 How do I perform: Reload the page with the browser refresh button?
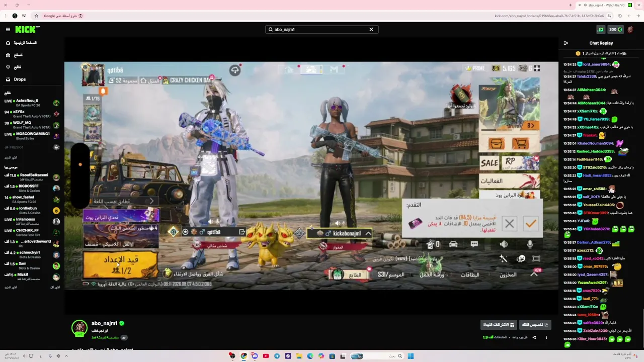tap(620, 16)
